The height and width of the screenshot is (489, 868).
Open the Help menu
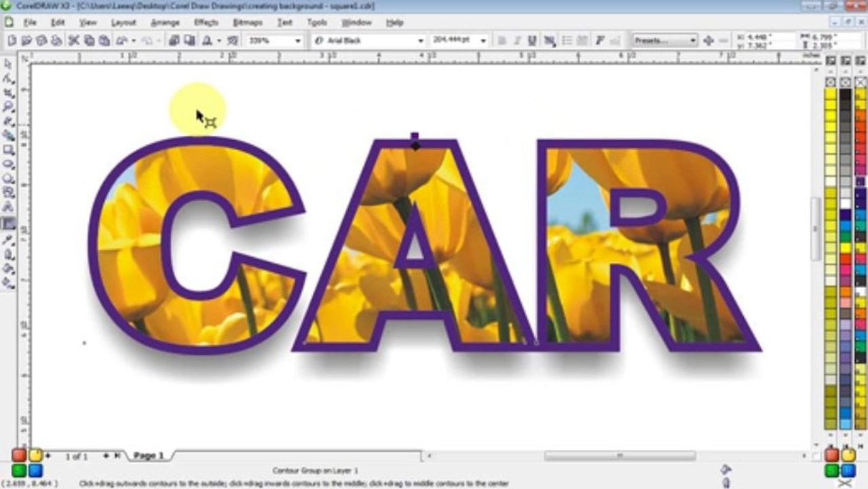[395, 22]
